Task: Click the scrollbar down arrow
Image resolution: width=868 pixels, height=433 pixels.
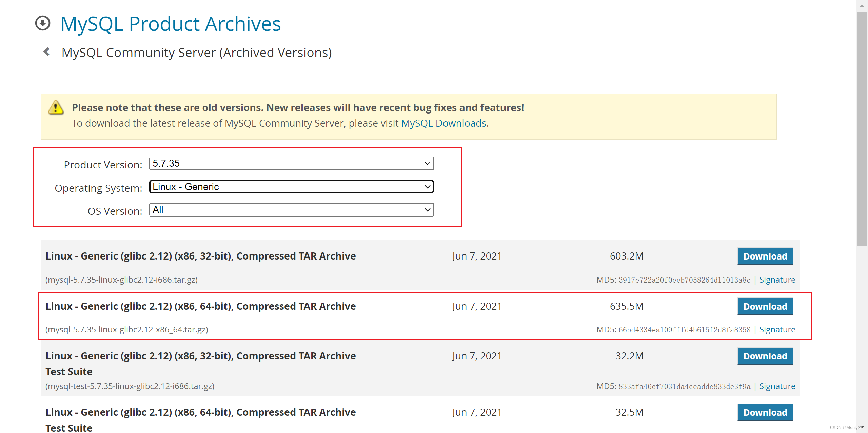Action: click(862, 427)
